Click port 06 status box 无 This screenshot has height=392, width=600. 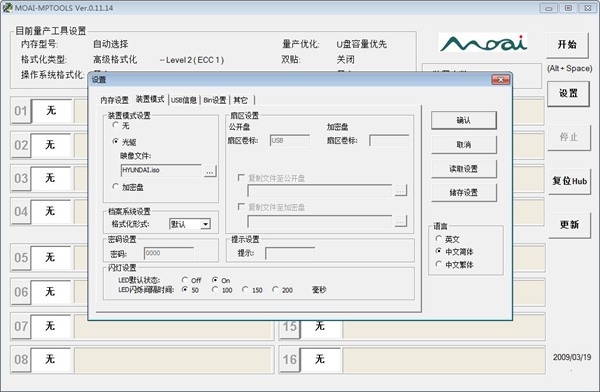(51, 292)
